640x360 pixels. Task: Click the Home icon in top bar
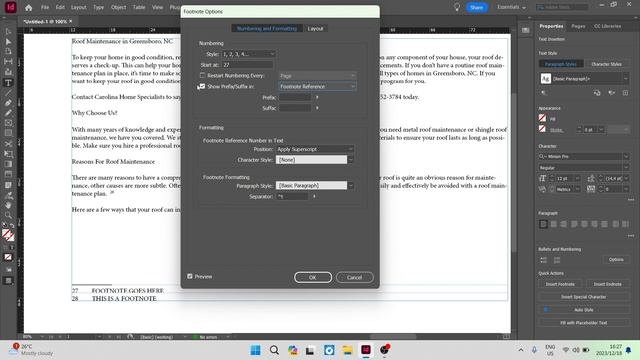click(x=29, y=7)
